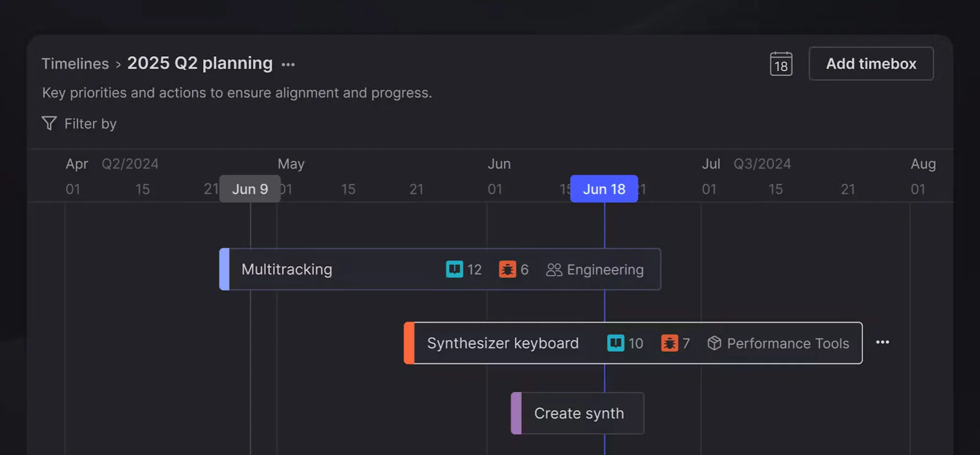This screenshot has height=455, width=980.
Task: Click the teal story icon on Synthesizer keyboard
Action: point(615,343)
